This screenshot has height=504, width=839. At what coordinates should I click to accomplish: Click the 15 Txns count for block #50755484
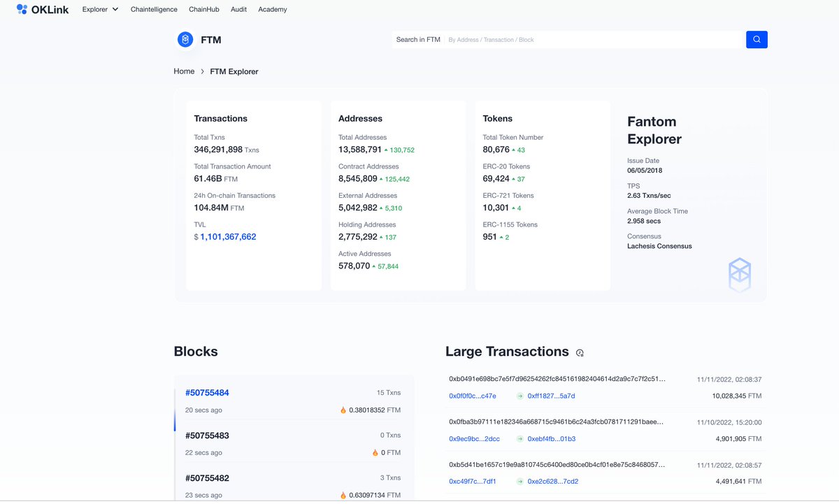[x=389, y=393]
